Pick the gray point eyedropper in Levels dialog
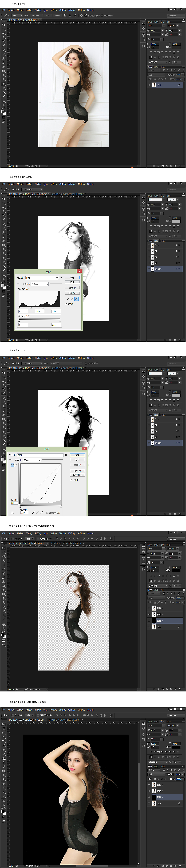Screen dimensions: 186x868 72,299
